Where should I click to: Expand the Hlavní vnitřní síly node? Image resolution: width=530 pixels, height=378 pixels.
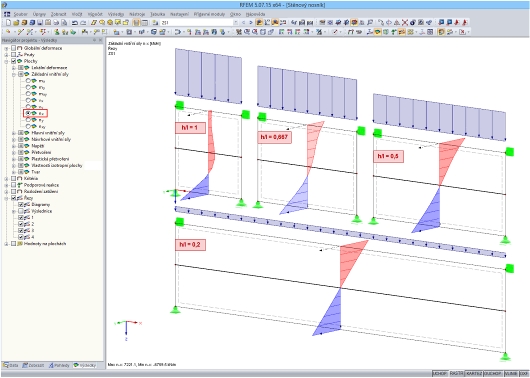tap(14, 133)
